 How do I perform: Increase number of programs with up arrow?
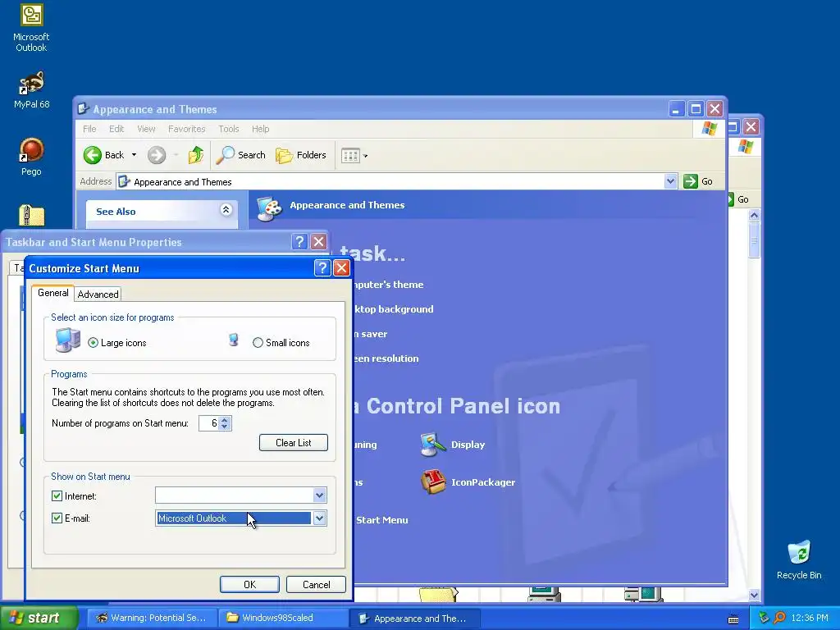(x=225, y=420)
